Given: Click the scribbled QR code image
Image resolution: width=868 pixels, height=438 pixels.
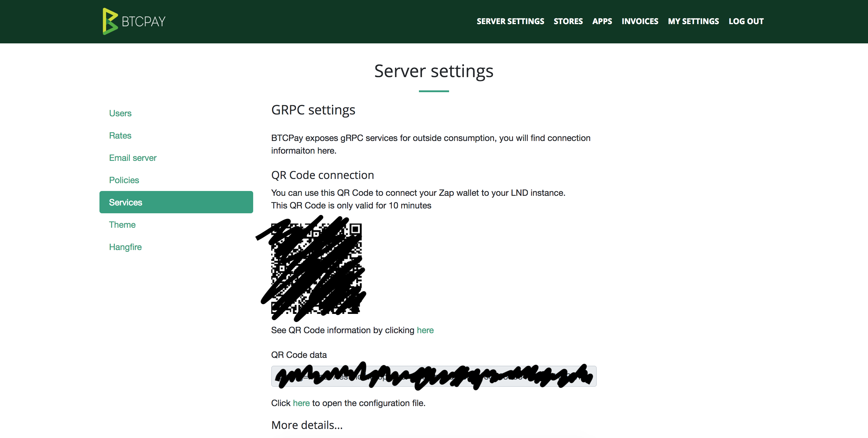Looking at the screenshot, I should click(x=316, y=268).
